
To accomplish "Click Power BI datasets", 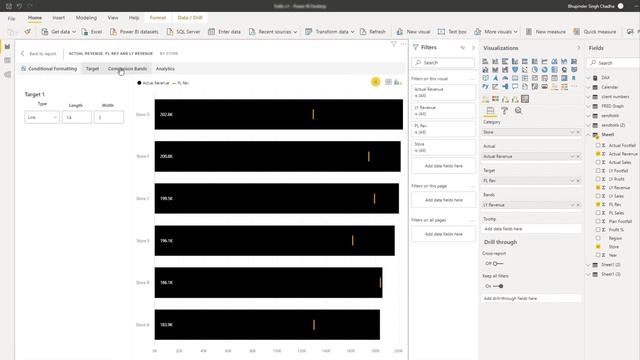I will click(134, 31).
